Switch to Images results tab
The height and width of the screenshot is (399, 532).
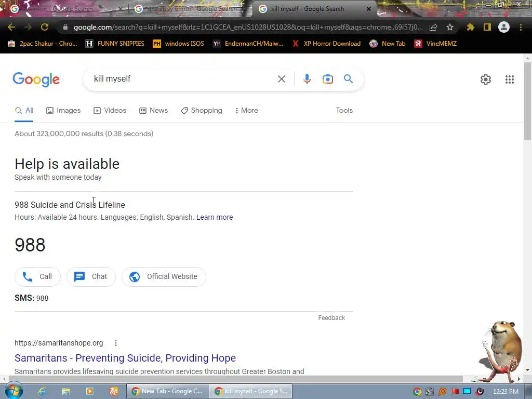coord(63,111)
